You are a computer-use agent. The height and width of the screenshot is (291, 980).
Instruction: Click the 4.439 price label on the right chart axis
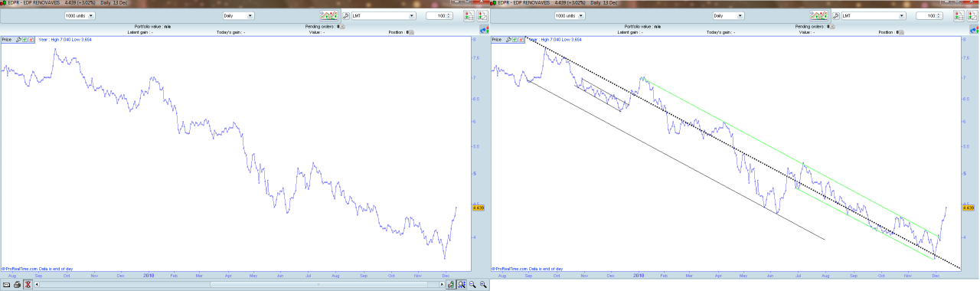[969, 208]
